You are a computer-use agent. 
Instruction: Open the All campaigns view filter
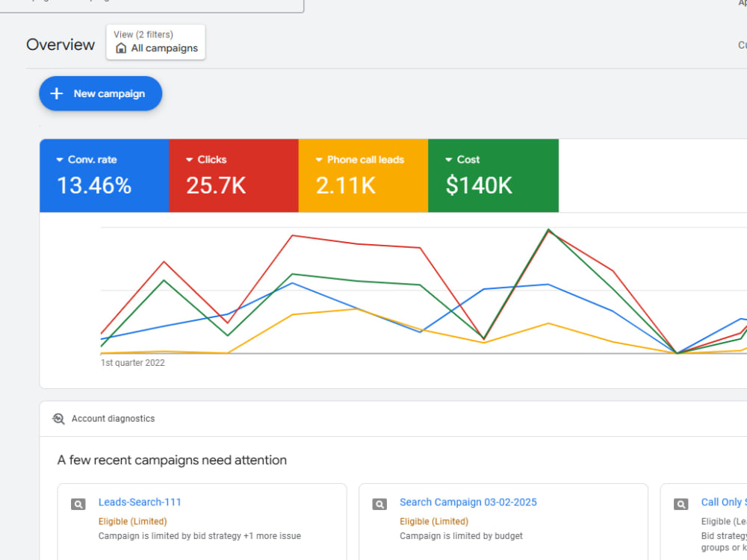156,42
